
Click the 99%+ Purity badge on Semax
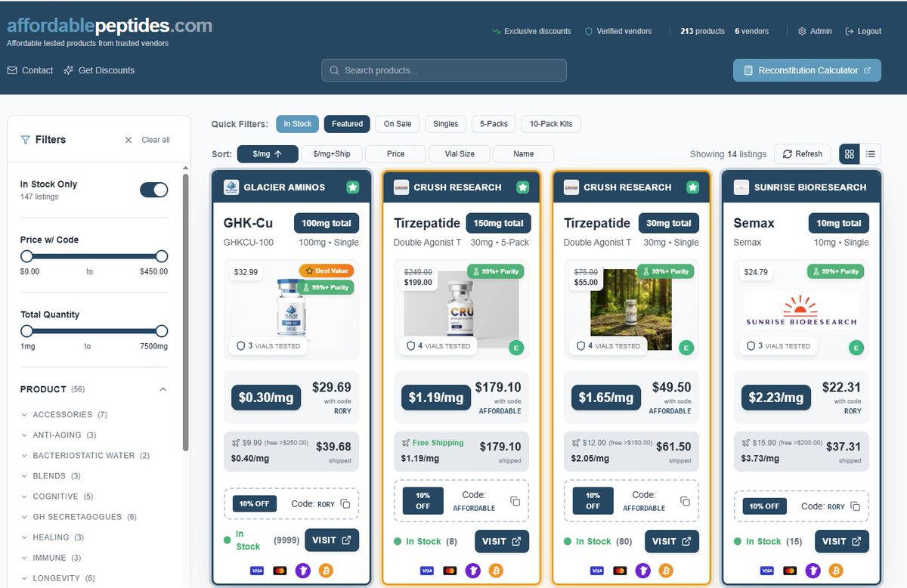(x=836, y=271)
